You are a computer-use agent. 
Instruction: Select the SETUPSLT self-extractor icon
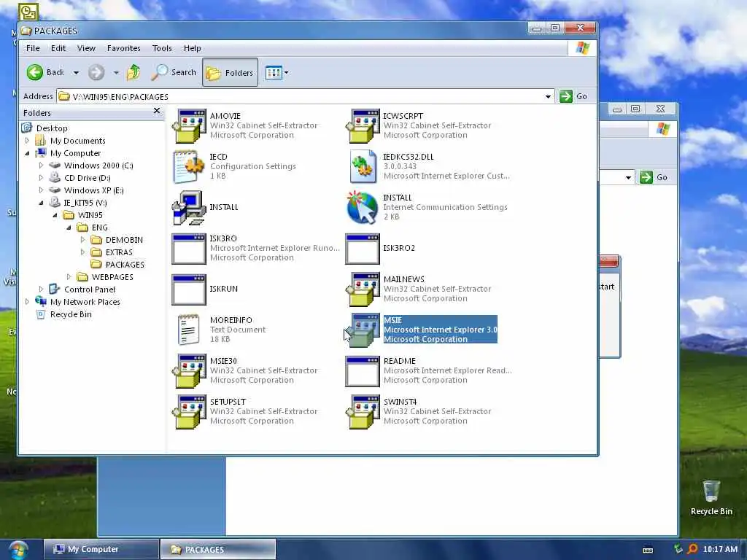(189, 412)
